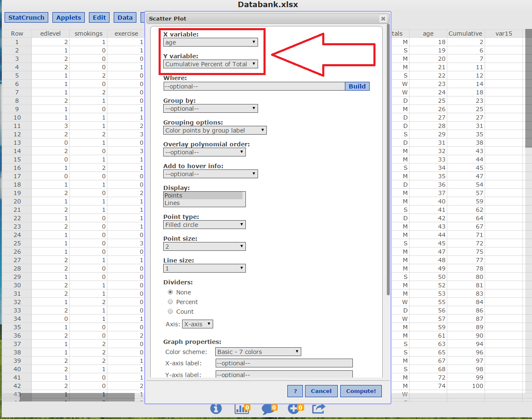Close the Scatter Plot dialog

(383, 18)
